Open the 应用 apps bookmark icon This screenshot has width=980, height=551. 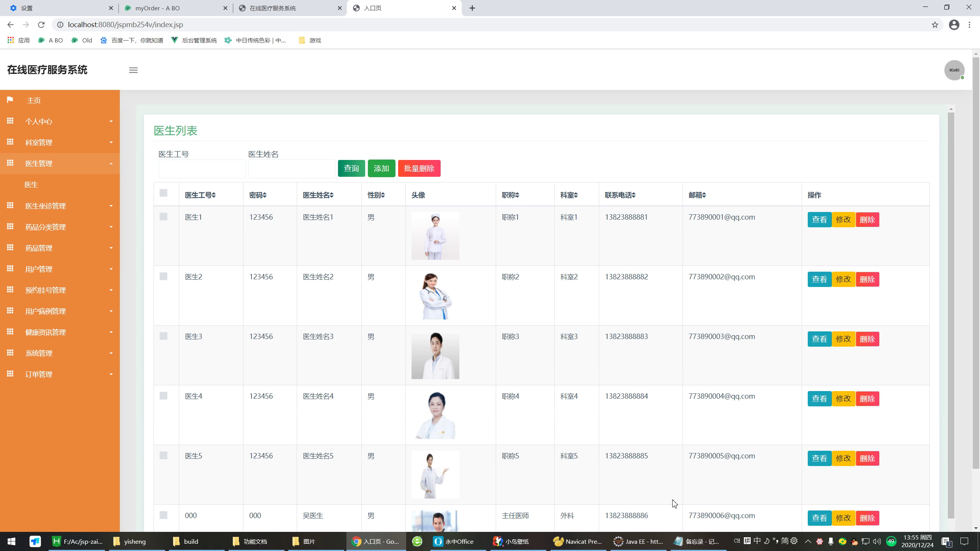click(x=18, y=40)
